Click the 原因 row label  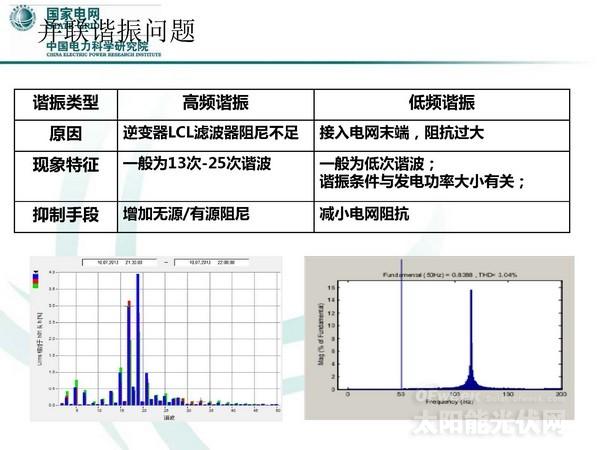click(x=65, y=134)
